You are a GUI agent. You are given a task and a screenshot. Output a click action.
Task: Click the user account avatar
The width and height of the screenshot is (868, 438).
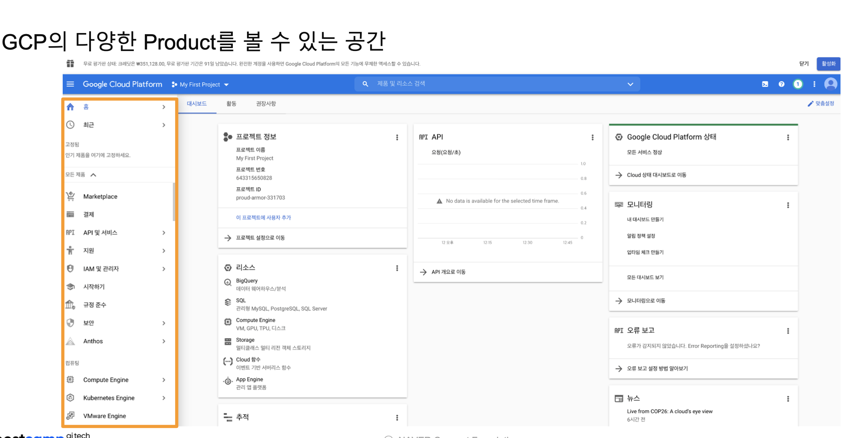coord(830,84)
